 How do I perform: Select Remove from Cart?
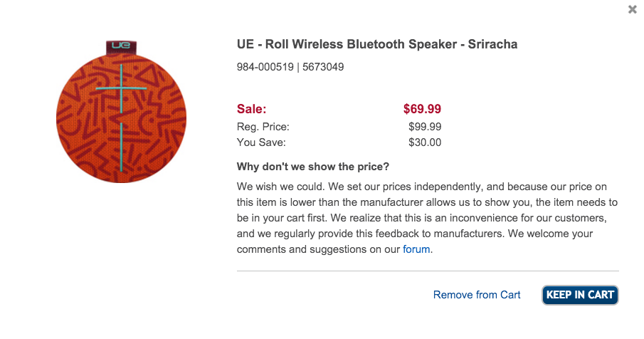pyautogui.click(x=477, y=295)
